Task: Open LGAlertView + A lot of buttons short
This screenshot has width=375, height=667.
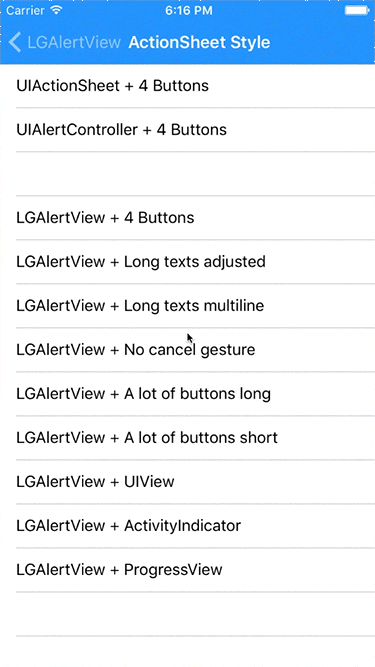Action: 188,438
